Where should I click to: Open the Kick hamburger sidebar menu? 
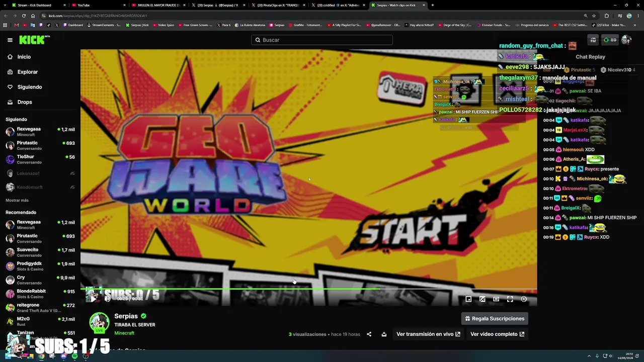point(10,40)
